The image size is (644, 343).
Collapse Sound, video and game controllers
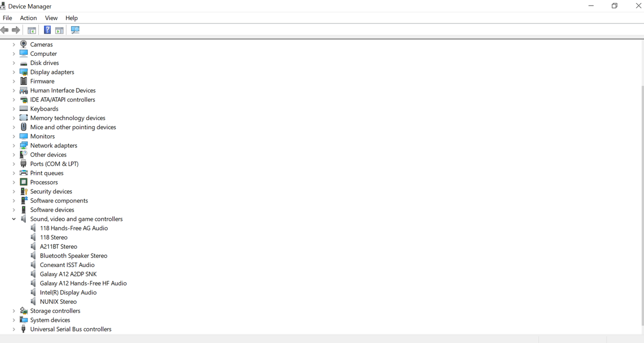[14, 219]
